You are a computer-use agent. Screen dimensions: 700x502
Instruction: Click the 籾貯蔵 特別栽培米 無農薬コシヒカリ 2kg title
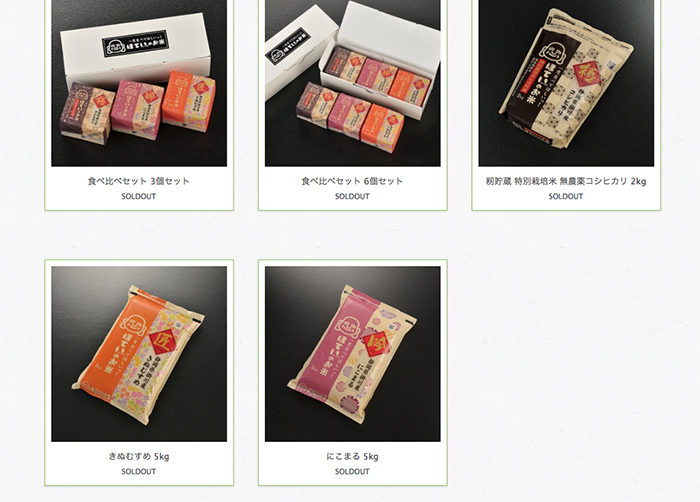(x=566, y=181)
